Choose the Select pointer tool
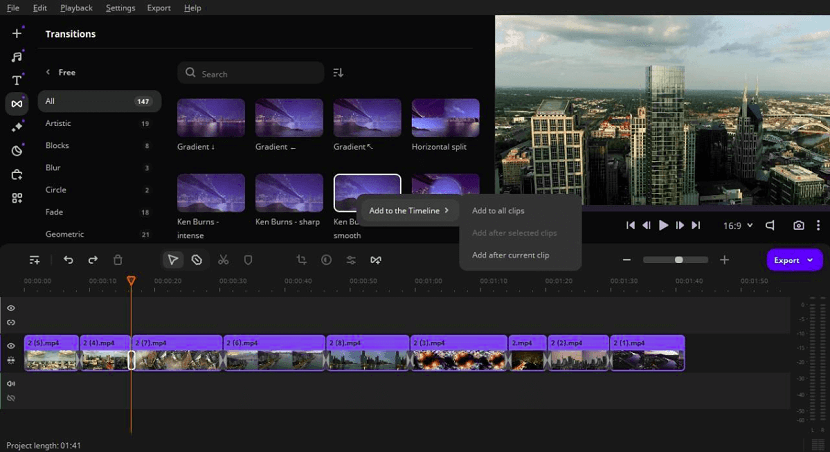The image size is (830, 452). point(173,260)
